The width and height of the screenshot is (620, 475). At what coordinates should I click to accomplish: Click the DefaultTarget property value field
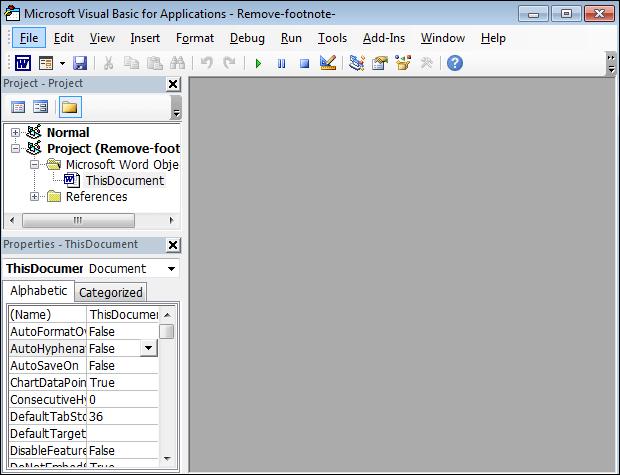122,434
